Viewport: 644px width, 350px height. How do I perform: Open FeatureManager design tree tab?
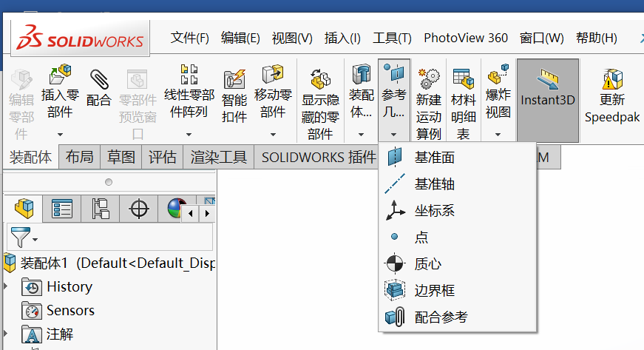click(24, 208)
